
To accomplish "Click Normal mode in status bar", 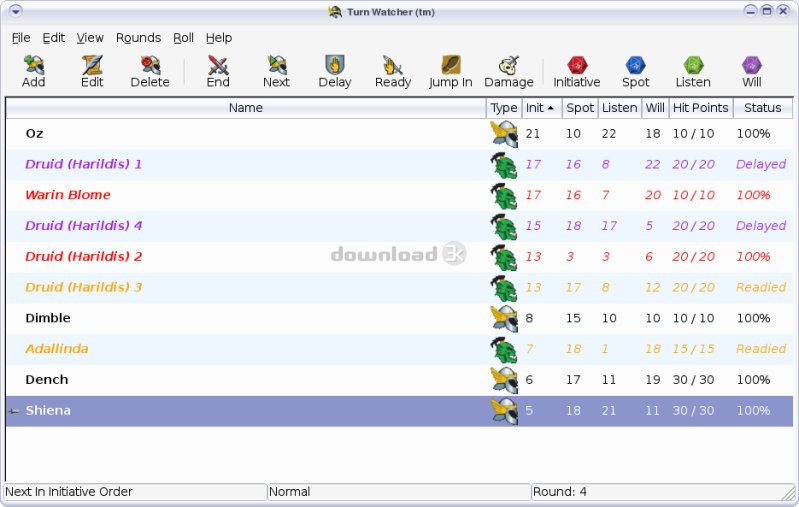I will coord(289,492).
